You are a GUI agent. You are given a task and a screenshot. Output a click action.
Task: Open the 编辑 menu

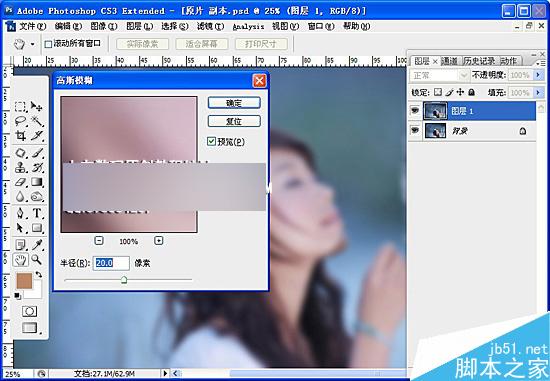68,26
